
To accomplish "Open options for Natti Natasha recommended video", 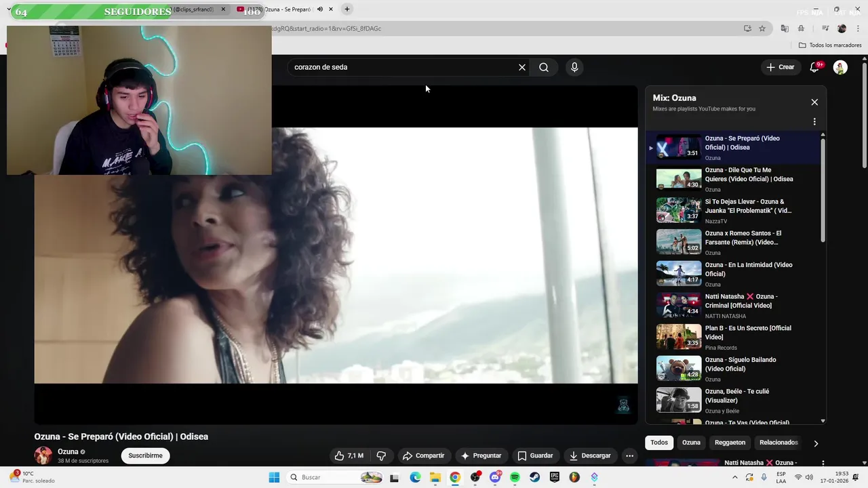I will (x=823, y=464).
